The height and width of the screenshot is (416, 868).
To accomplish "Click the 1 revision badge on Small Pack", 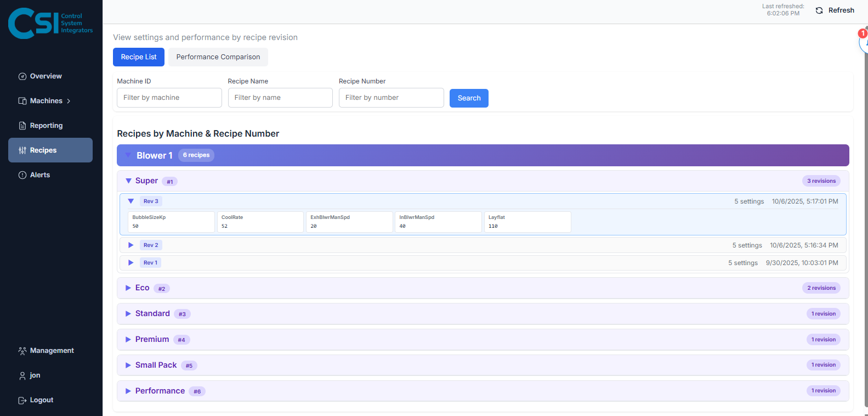I will click(824, 365).
